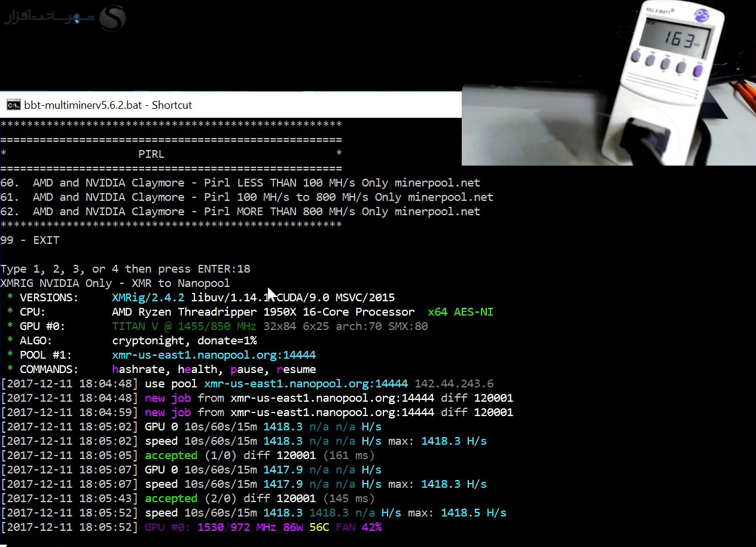756x547 pixels.
Task: Select option 62 Pirl MORE THAN 800 MH/s
Action: click(240, 212)
